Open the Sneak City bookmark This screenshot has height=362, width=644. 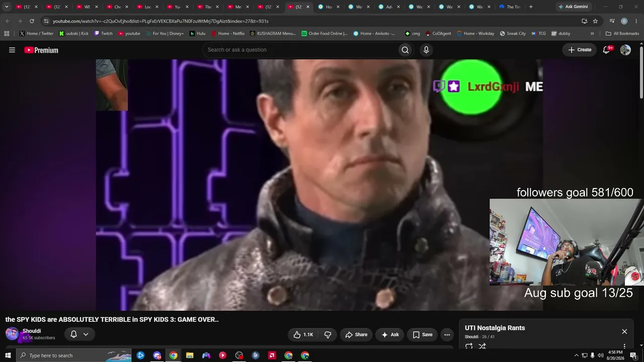click(513, 34)
